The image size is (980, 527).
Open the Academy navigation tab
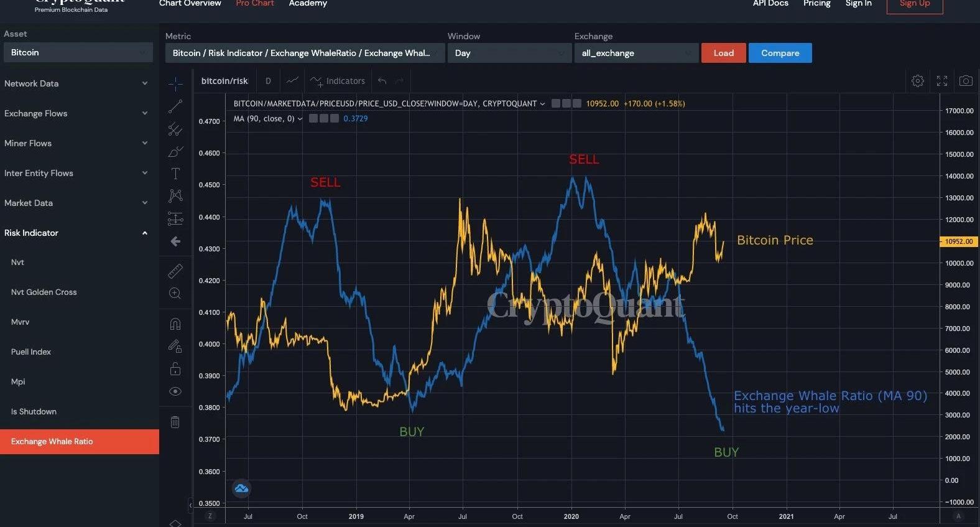pyautogui.click(x=308, y=4)
